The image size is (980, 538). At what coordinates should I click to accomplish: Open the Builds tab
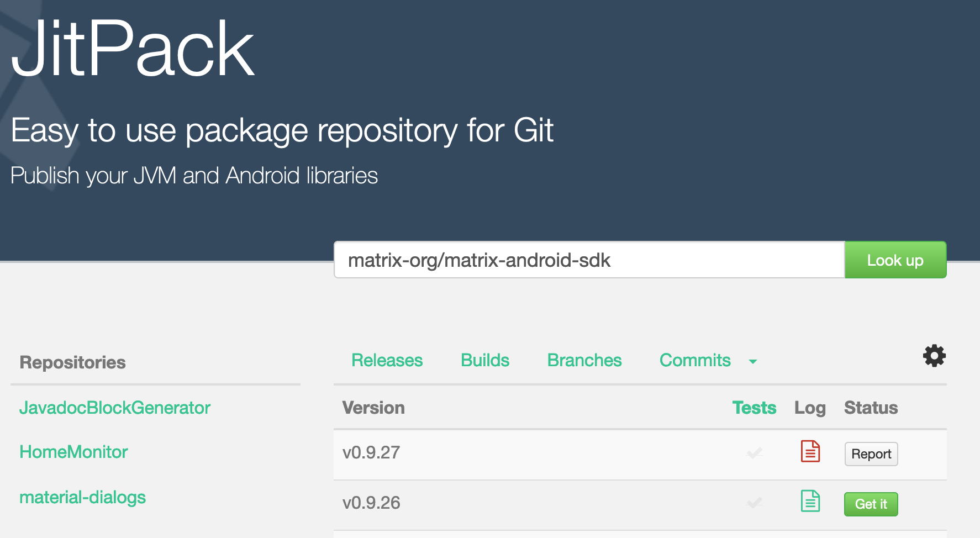click(484, 360)
